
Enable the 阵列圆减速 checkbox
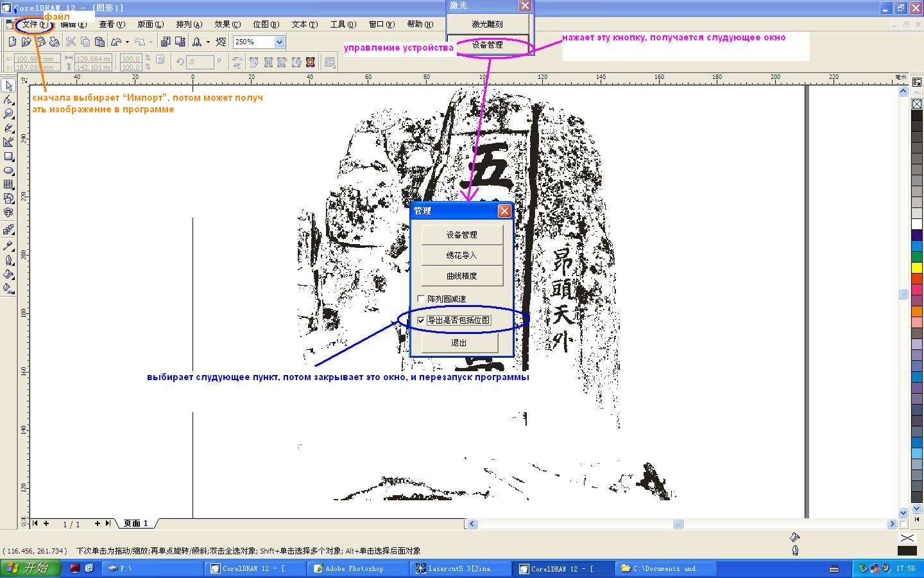tap(421, 299)
